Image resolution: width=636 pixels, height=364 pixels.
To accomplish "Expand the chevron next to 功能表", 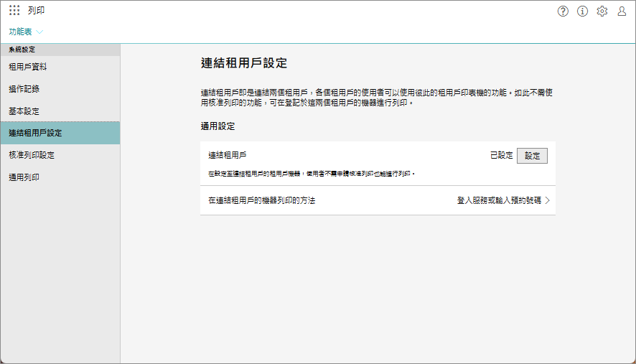I will pos(39,32).
